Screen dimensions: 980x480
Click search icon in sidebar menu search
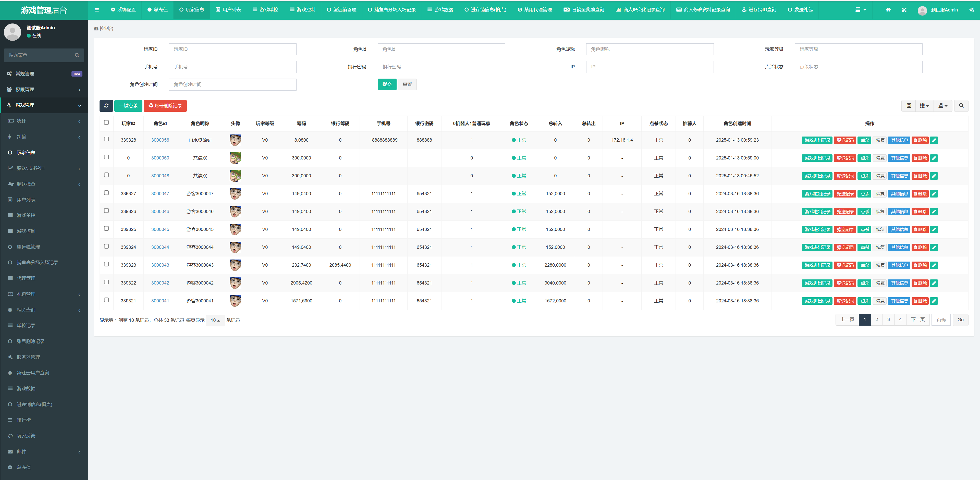(x=77, y=55)
